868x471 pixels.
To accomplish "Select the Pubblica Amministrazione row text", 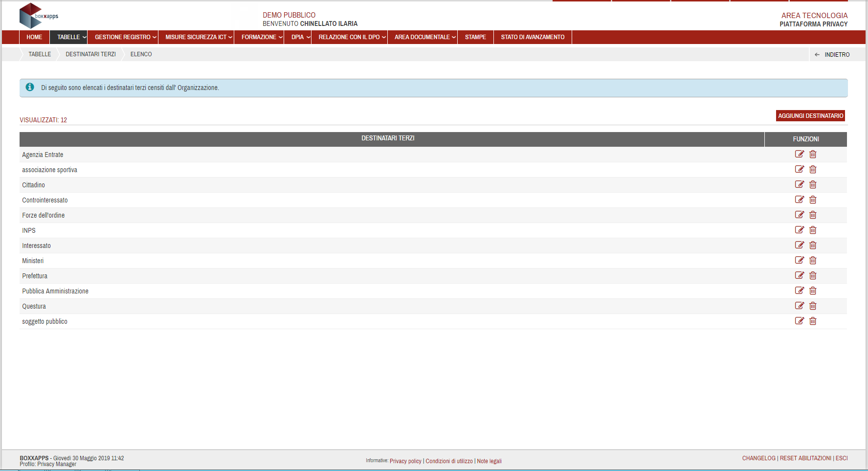I will pyautogui.click(x=55, y=291).
